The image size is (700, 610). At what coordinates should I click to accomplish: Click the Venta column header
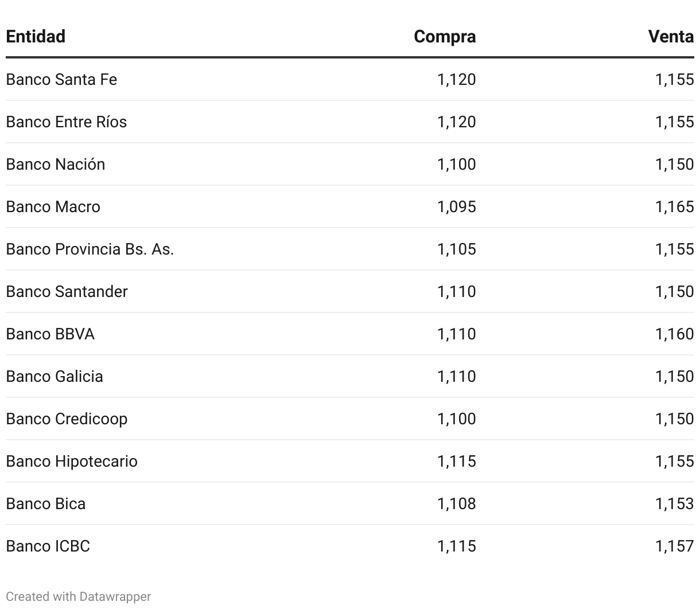(671, 37)
